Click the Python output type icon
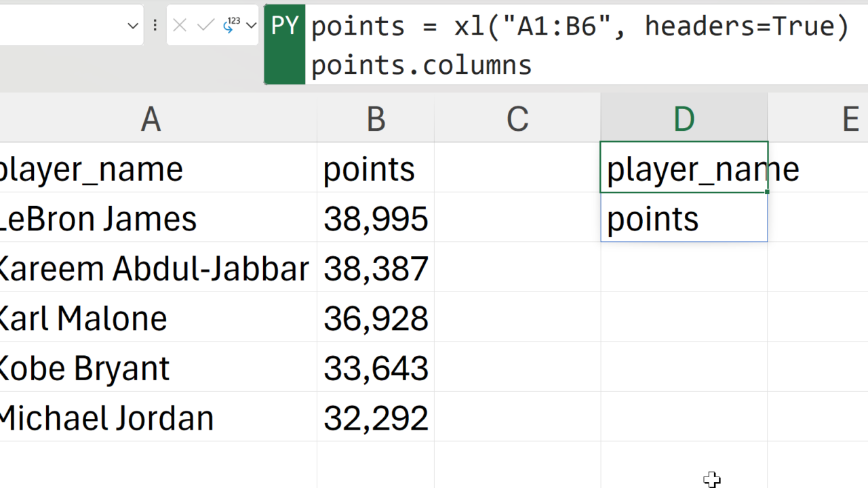This screenshot has width=868, height=488. coord(232,26)
